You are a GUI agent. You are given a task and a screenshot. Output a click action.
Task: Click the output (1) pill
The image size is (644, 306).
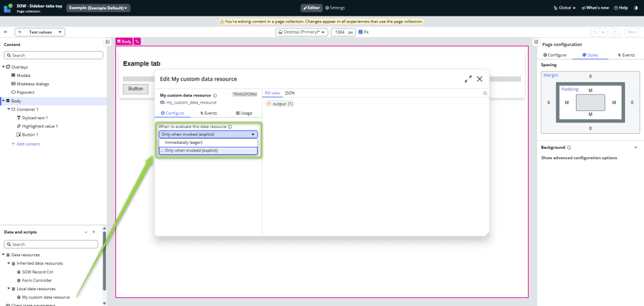coord(280,103)
